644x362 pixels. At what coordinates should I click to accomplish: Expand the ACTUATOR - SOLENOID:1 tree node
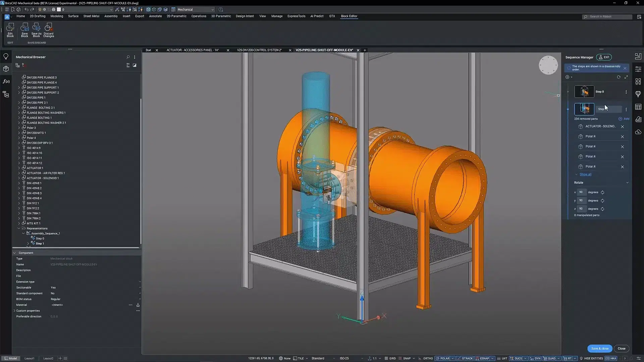coord(19,178)
